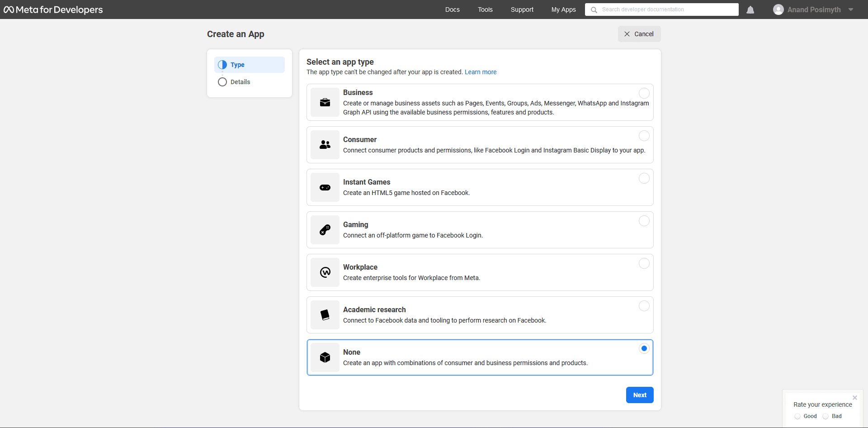868x428 pixels.
Task: Click the Workplace logo icon
Action: (325, 272)
